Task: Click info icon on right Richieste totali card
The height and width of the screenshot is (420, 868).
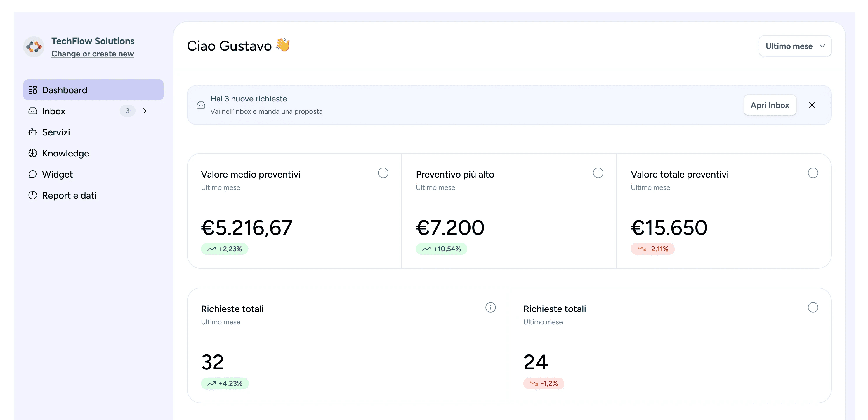Action: (813, 308)
